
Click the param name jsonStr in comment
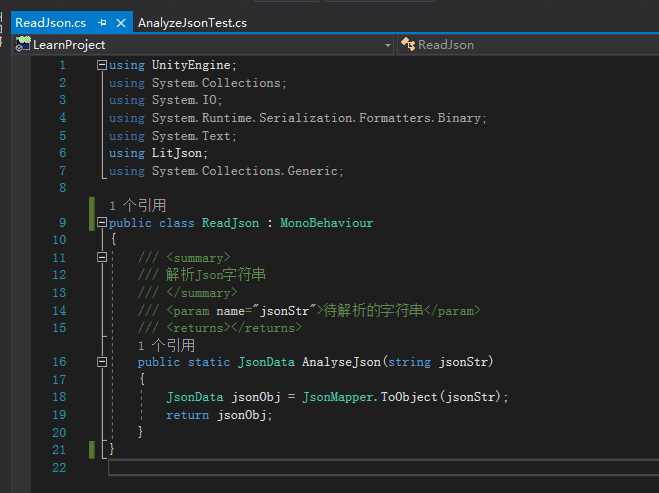point(285,311)
